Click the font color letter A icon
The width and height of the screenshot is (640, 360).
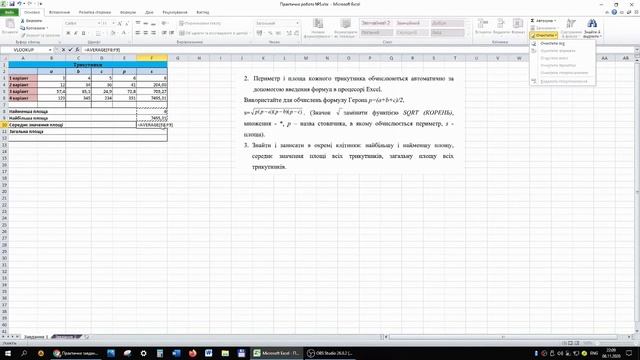124,33
